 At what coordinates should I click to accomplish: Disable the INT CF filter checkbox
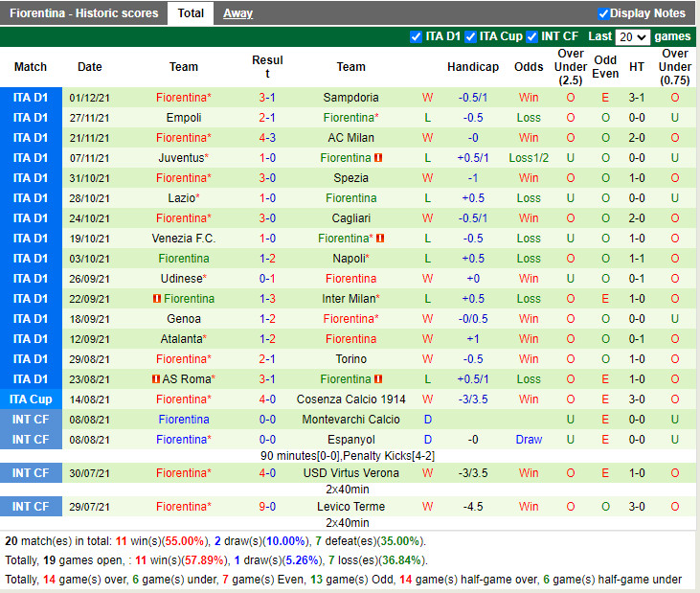click(x=531, y=37)
